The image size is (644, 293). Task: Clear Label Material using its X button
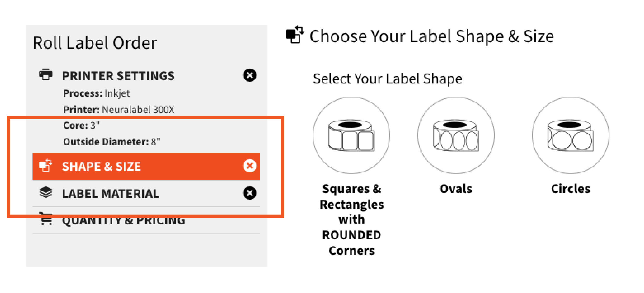point(249,193)
